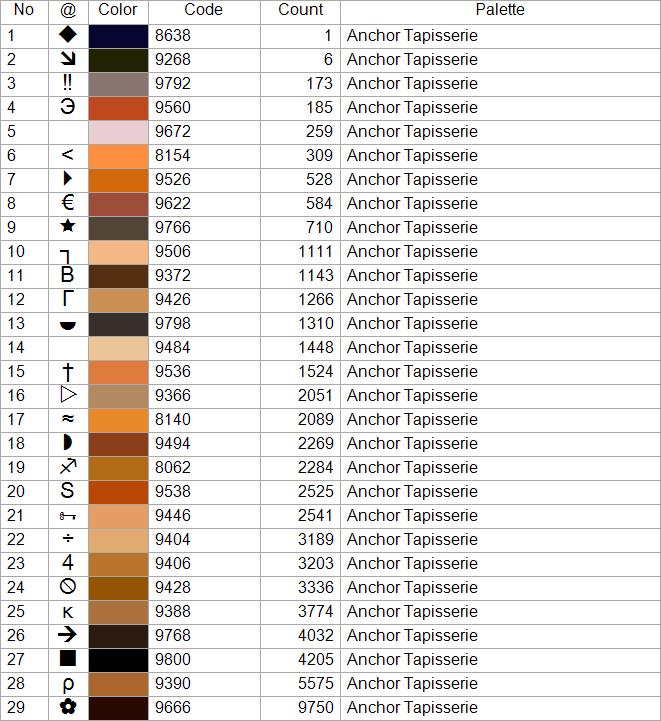This screenshot has height=721, width=661.
Task: Select the flower symbol for code 9666
Action: [68, 706]
